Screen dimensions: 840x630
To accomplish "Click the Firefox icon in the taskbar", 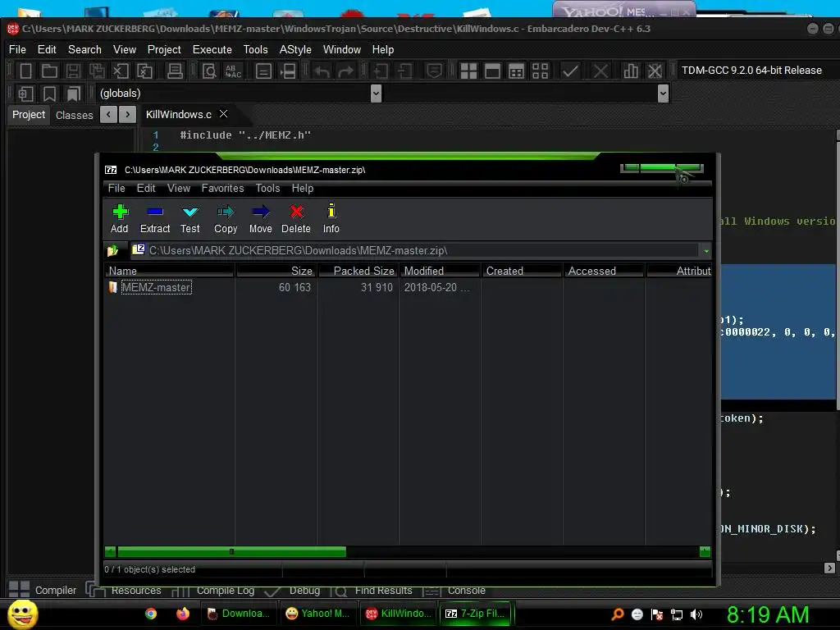I will coord(183,614).
